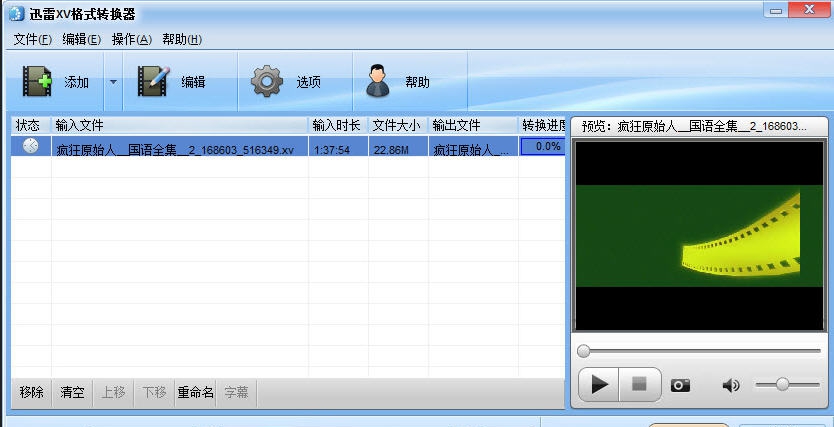834x427 pixels.
Task: Click the 选项 toolbar label
Action: (308, 82)
